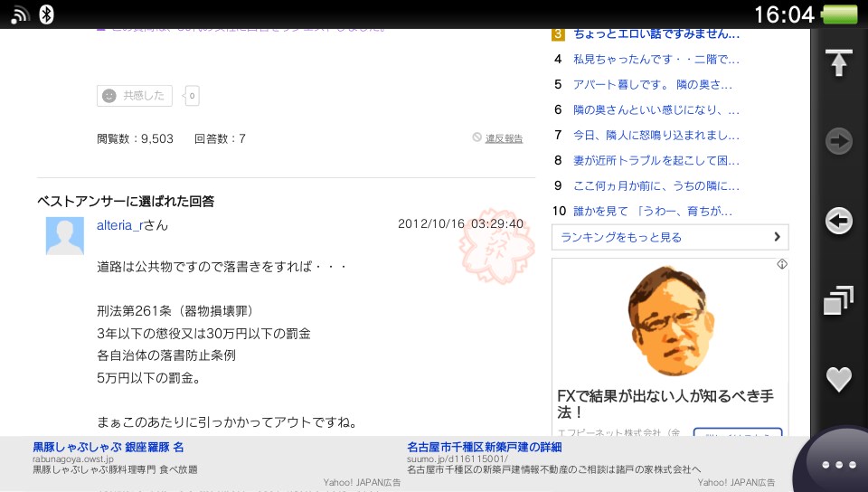Open ranking item 3 ちょっとエロい話ですみません
868x492 pixels.
(656, 34)
